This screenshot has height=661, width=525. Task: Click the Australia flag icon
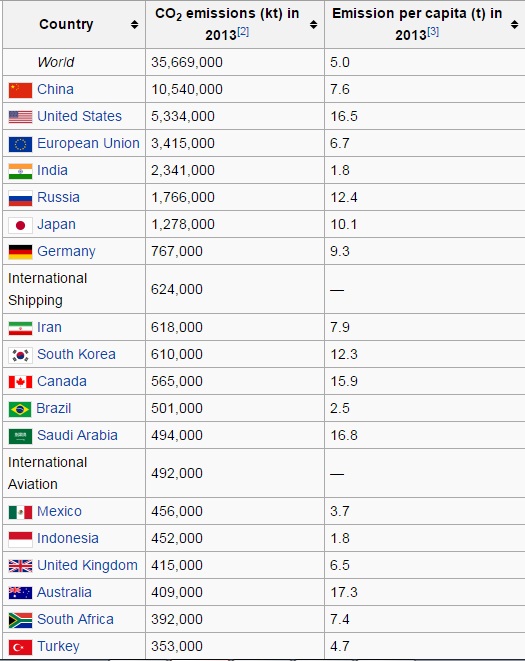[x=20, y=593]
